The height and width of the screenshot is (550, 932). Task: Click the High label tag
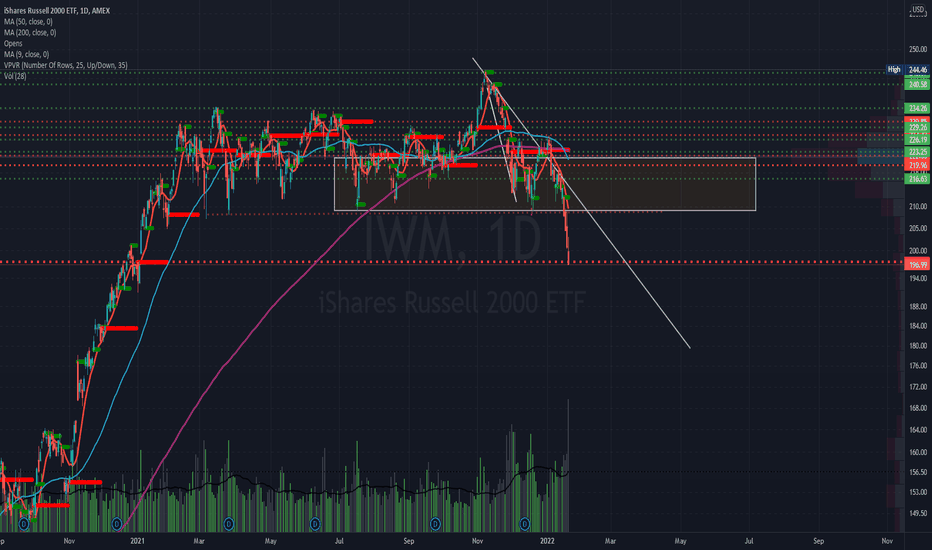point(894,70)
